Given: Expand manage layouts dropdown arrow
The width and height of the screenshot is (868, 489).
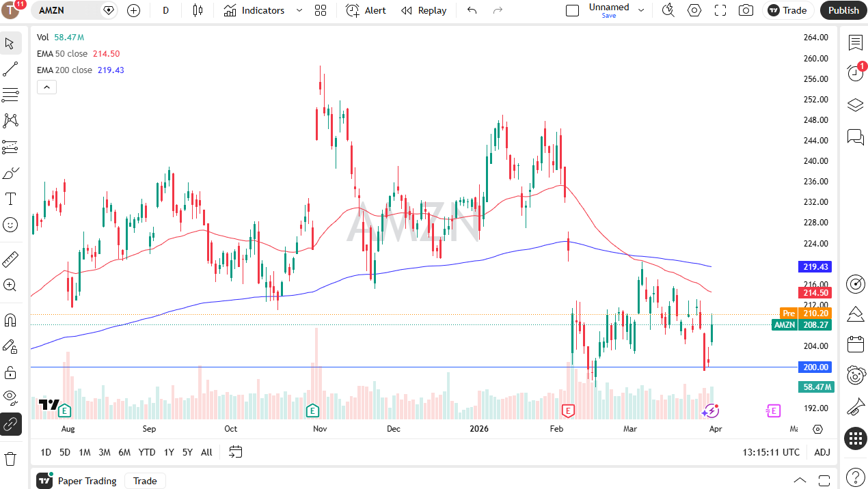Looking at the screenshot, I should click(641, 10).
